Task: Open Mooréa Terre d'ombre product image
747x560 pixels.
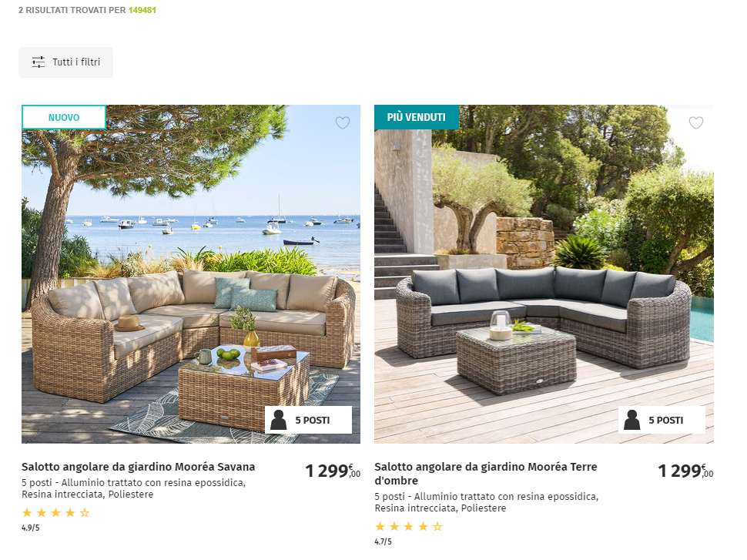Action: click(544, 274)
